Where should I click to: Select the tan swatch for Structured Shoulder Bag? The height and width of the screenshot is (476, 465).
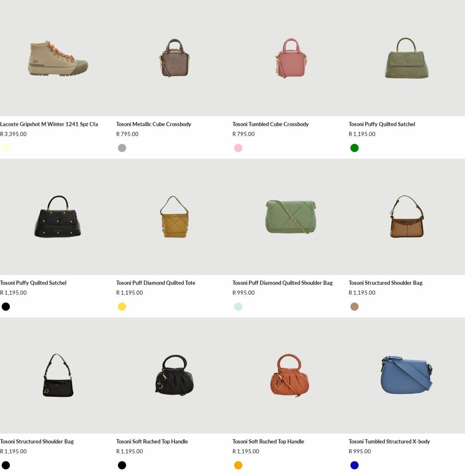coord(355,307)
